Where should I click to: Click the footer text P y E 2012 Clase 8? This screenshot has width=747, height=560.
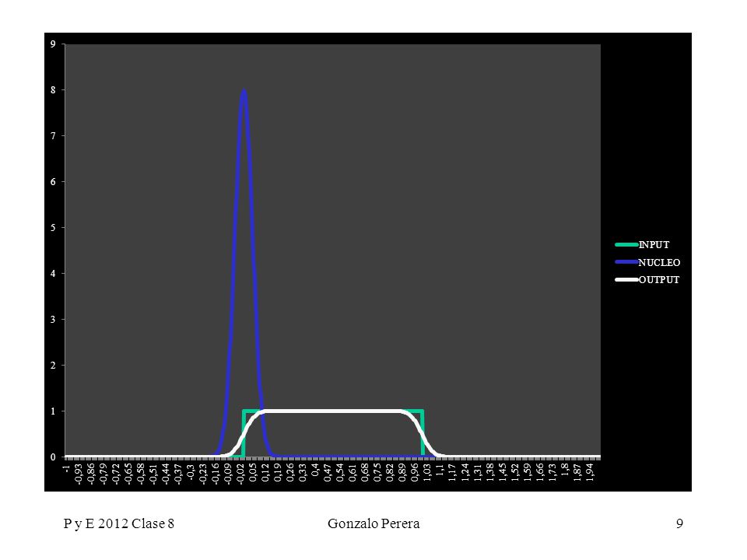(x=119, y=523)
